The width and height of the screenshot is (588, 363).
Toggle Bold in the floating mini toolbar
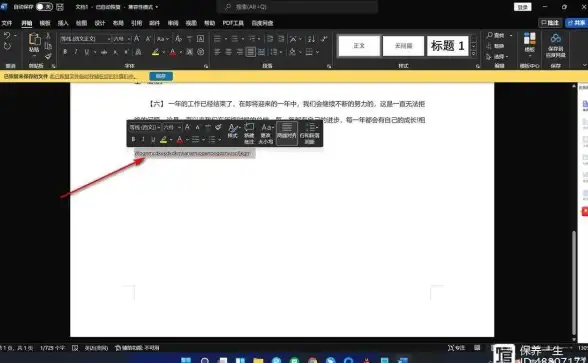point(134,140)
